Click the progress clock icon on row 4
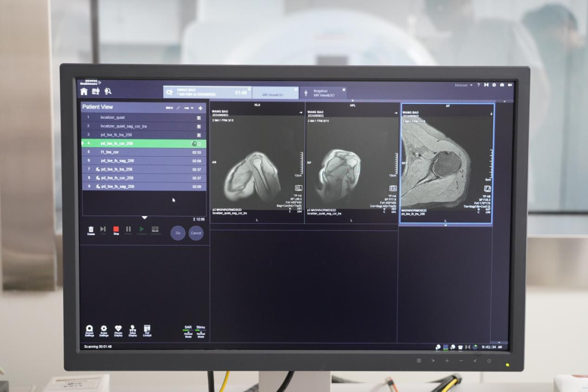The height and width of the screenshot is (392, 588). [x=194, y=144]
